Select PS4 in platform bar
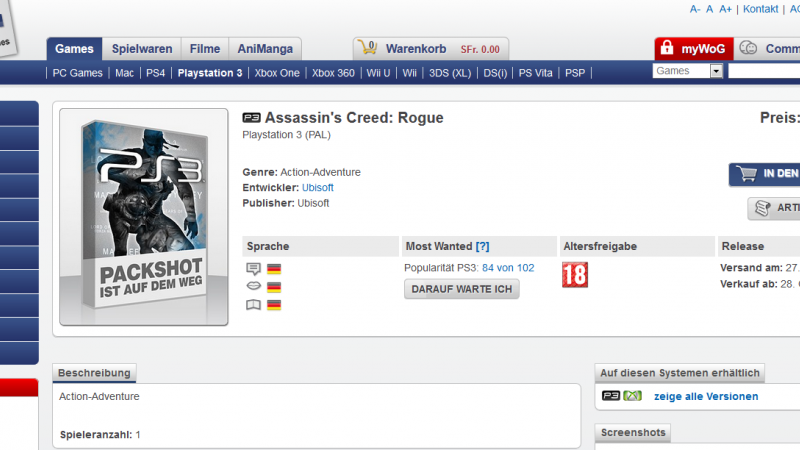800x450 pixels. point(156,73)
